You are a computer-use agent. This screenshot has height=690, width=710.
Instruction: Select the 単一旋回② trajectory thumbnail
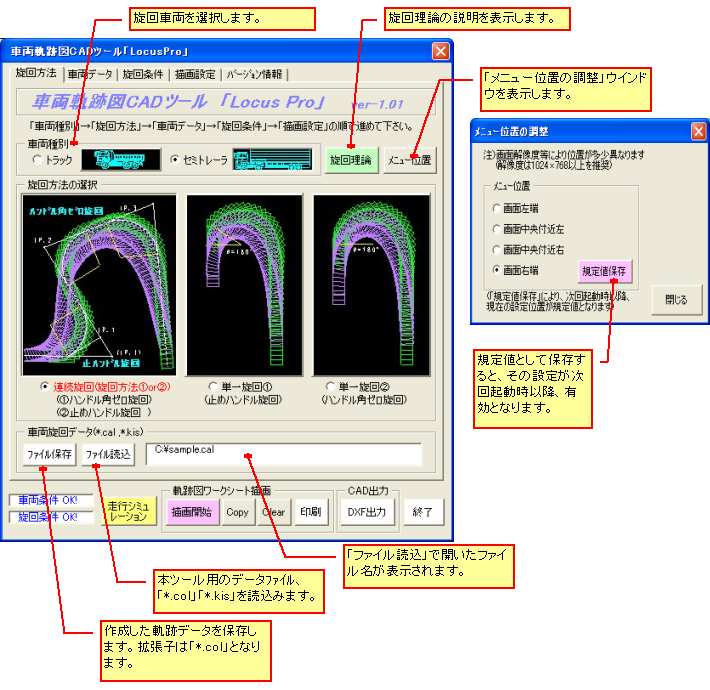click(x=372, y=285)
